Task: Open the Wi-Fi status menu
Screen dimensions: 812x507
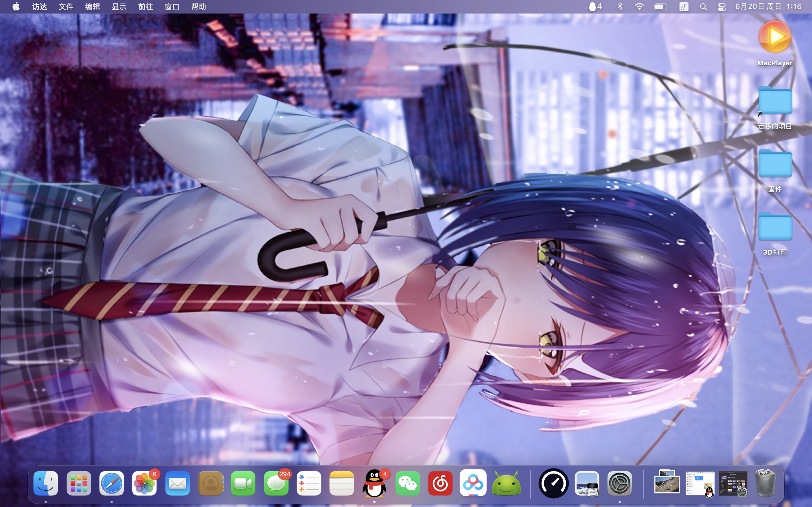Action: [x=639, y=7]
